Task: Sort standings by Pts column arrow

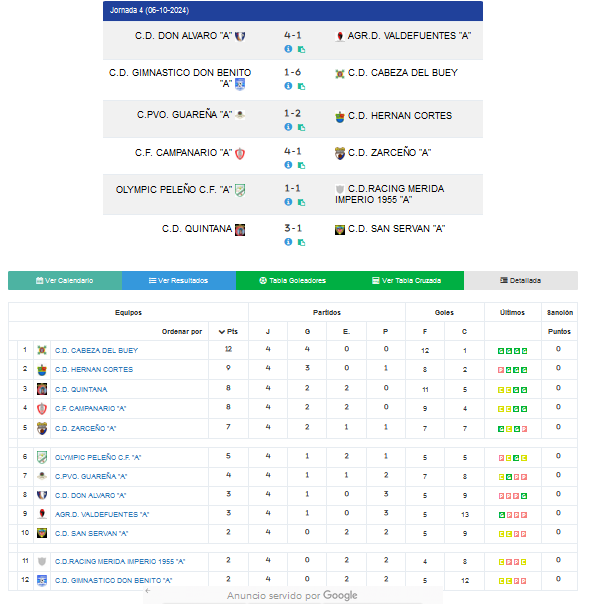Action: click(x=222, y=332)
